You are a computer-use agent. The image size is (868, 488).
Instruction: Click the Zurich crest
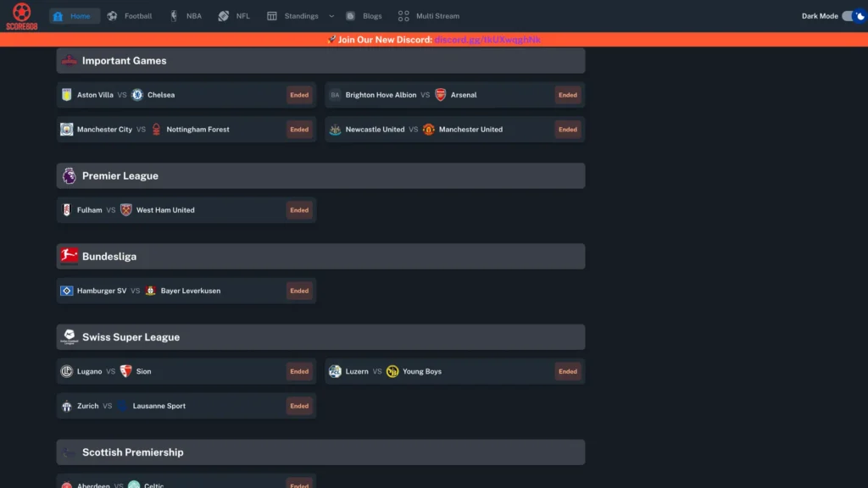point(66,406)
